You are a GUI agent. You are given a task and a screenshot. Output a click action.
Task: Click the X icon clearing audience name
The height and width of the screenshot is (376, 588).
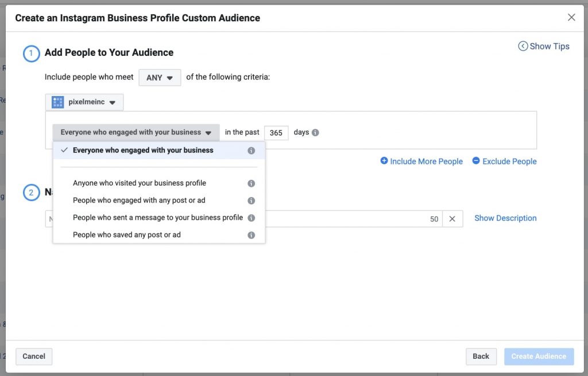[452, 219]
